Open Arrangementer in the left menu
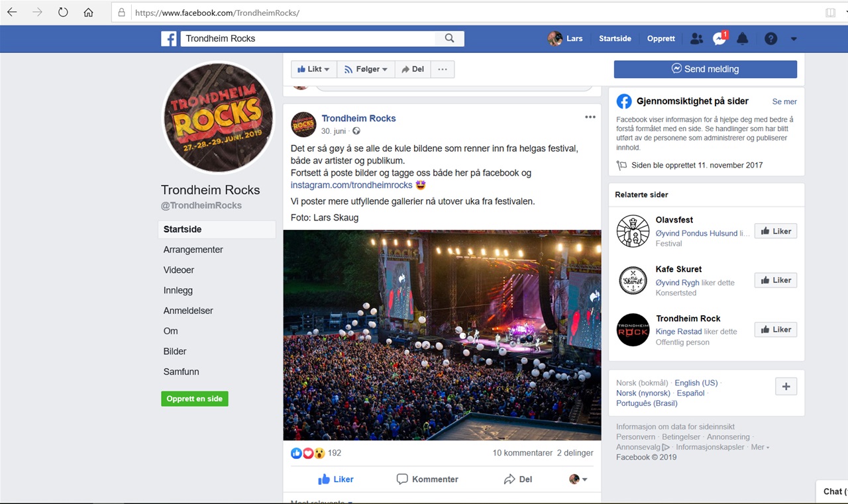This screenshot has width=848, height=504. tap(193, 250)
